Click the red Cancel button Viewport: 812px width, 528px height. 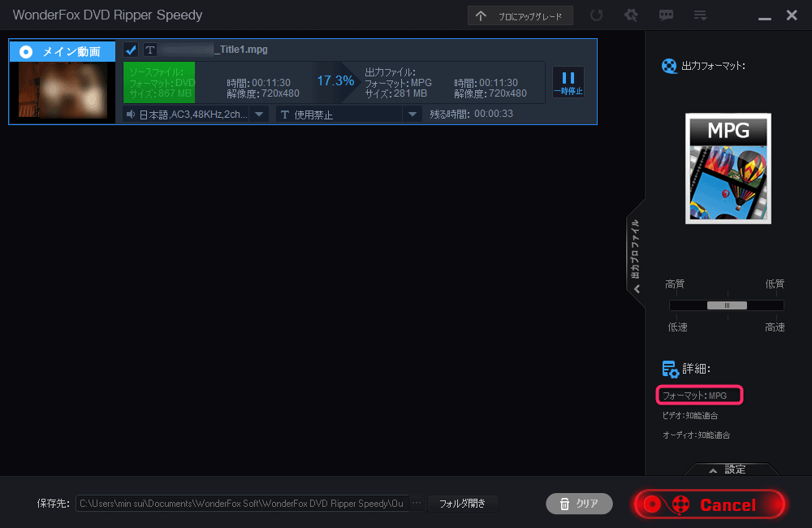click(x=710, y=504)
